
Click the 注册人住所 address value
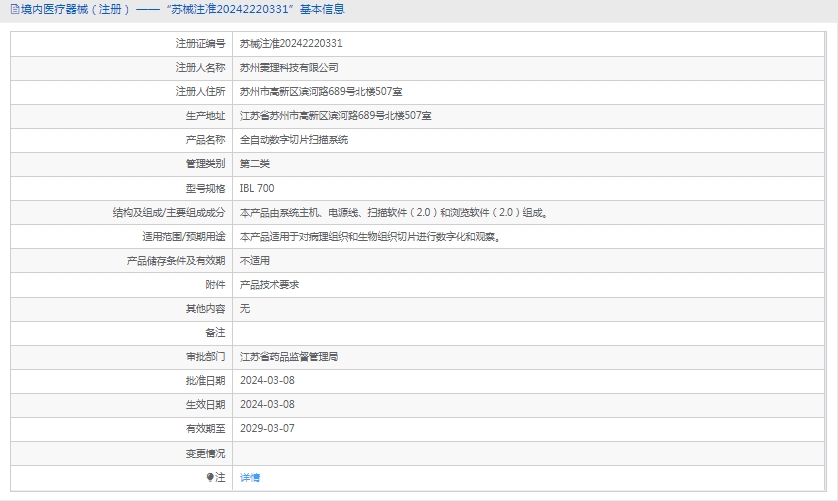pyautogui.click(x=321, y=92)
